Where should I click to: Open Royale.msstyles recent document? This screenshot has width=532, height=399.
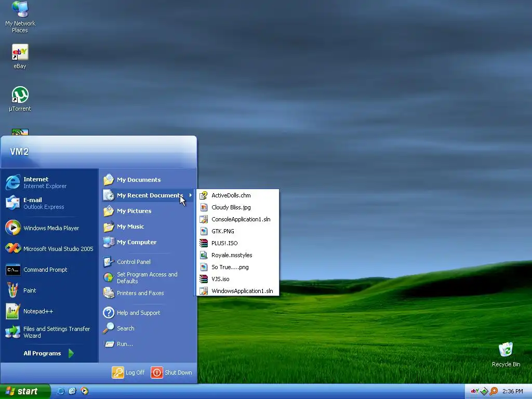(x=237, y=255)
